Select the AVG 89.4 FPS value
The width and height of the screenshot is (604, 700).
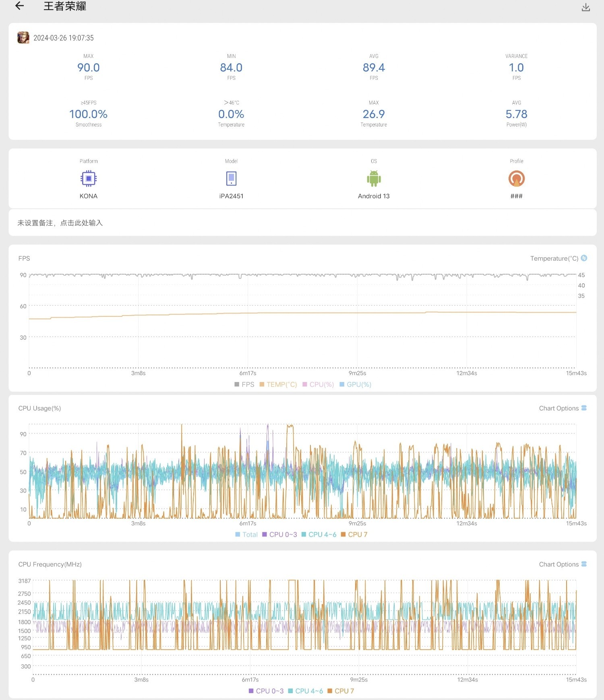point(374,67)
